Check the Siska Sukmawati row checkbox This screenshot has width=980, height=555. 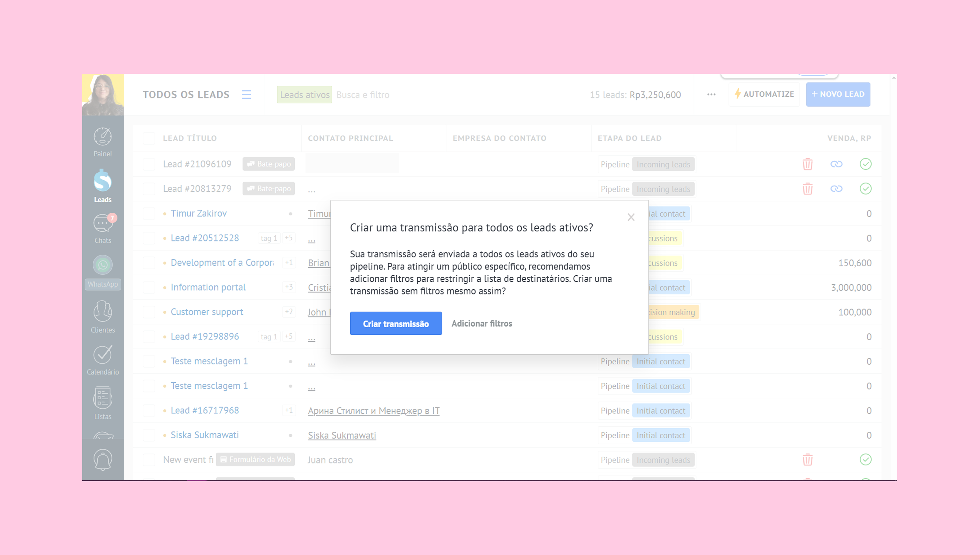click(148, 435)
